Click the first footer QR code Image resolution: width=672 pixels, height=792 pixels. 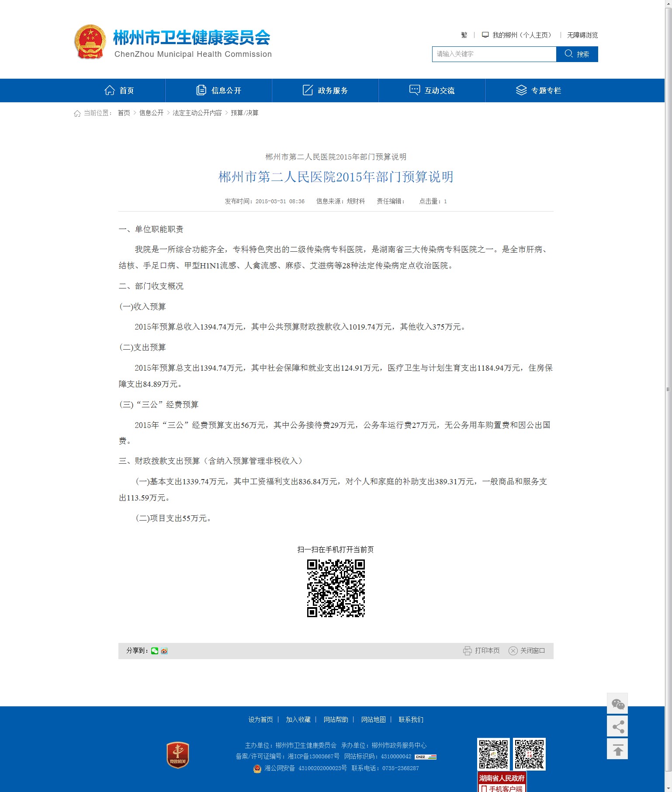[494, 754]
